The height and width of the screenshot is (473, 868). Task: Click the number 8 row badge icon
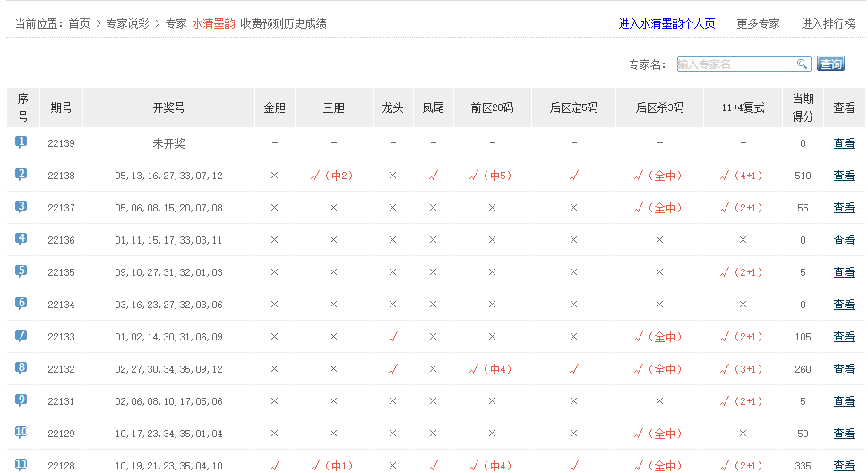pos(21,368)
